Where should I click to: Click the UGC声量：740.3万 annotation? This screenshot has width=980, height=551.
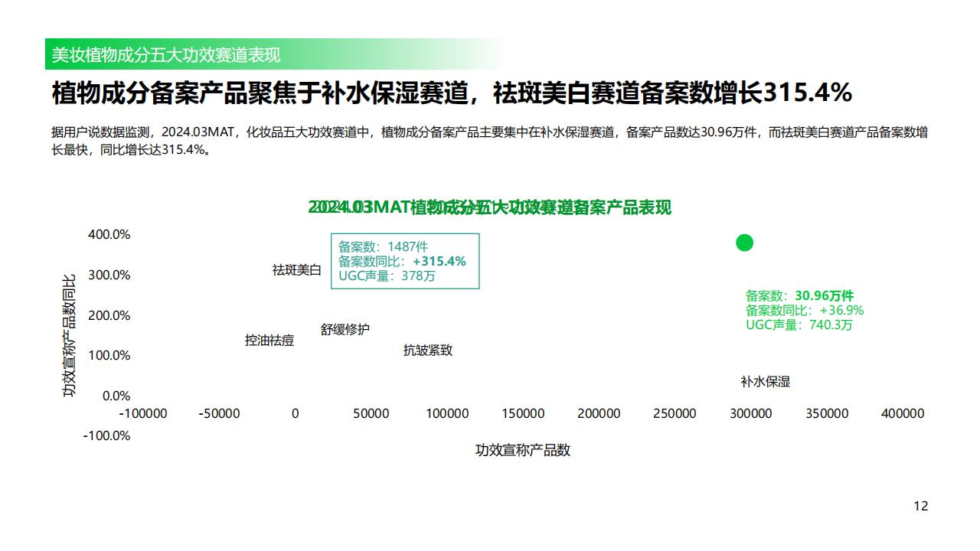coord(799,324)
